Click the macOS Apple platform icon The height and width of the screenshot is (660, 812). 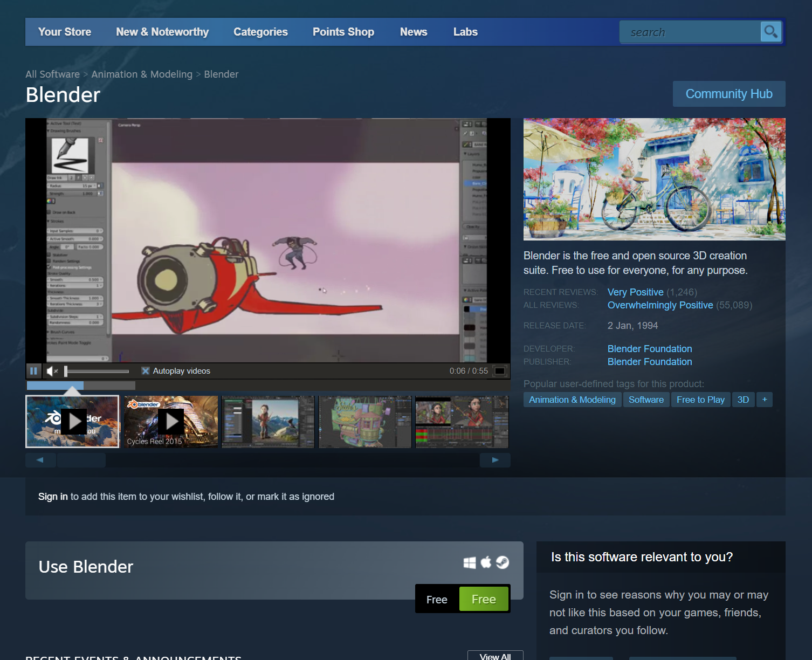coord(486,562)
